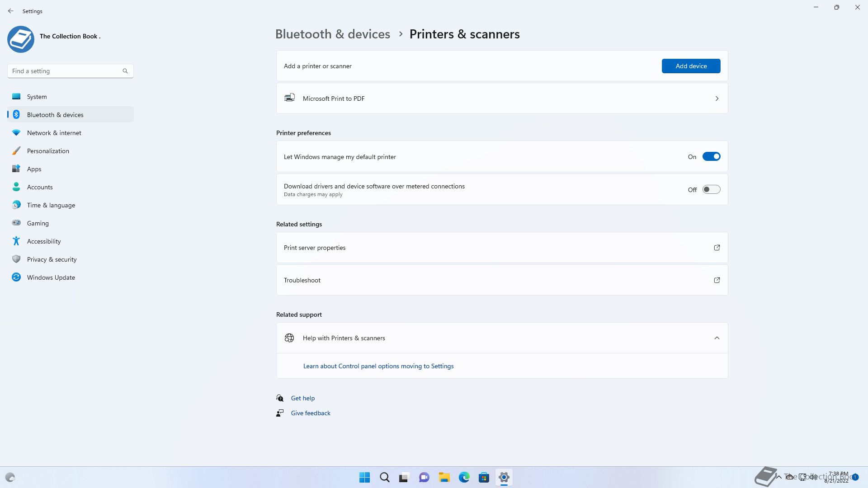Click the Get help headset icon
Viewport: 868px width, 488px height.
tap(280, 398)
